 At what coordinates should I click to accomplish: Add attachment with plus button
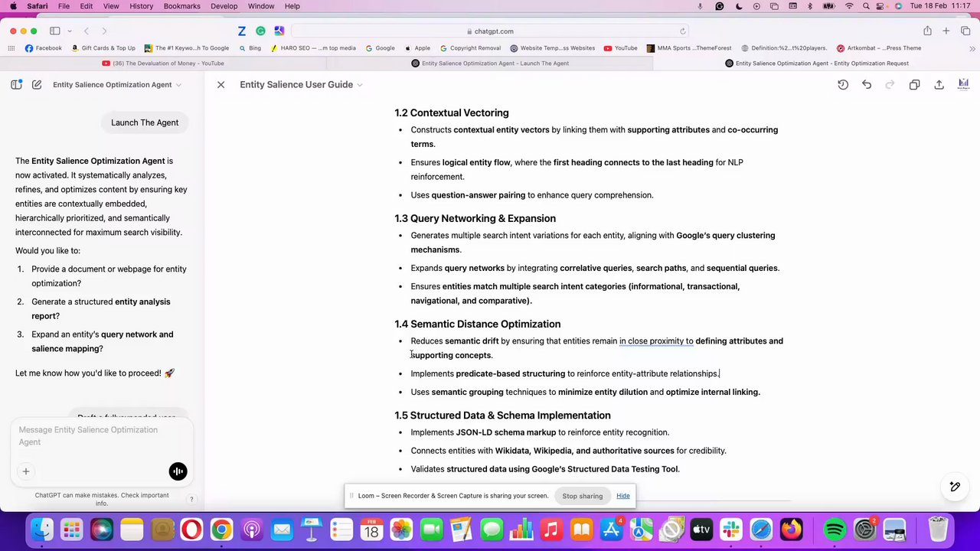[25, 471]
